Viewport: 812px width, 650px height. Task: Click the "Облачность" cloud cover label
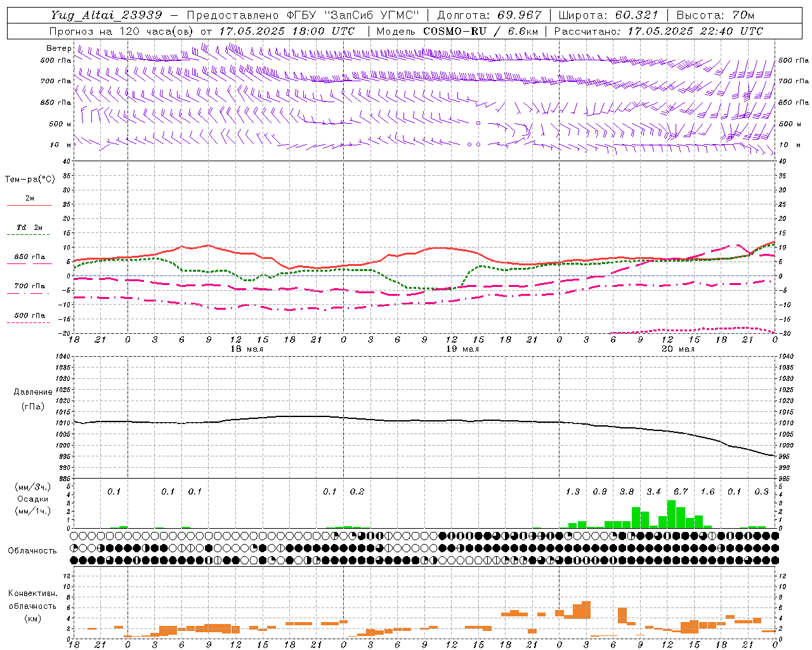tap(32, 550)
